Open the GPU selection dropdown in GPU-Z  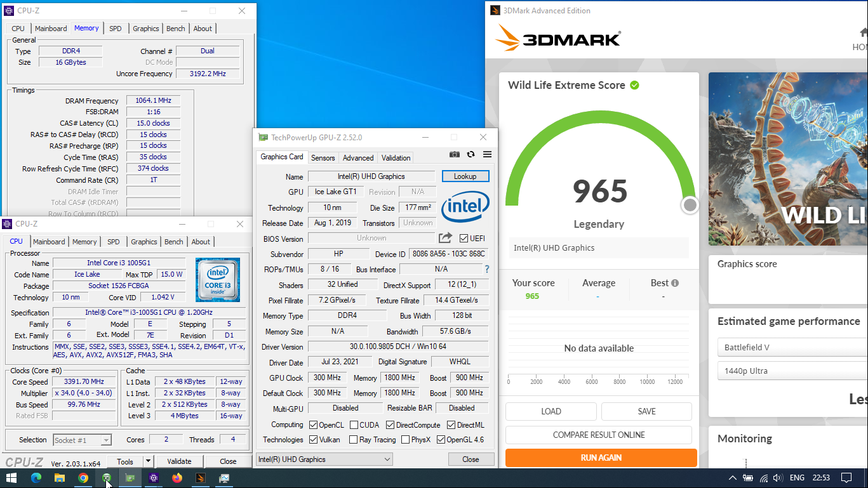tap(324, 459)
